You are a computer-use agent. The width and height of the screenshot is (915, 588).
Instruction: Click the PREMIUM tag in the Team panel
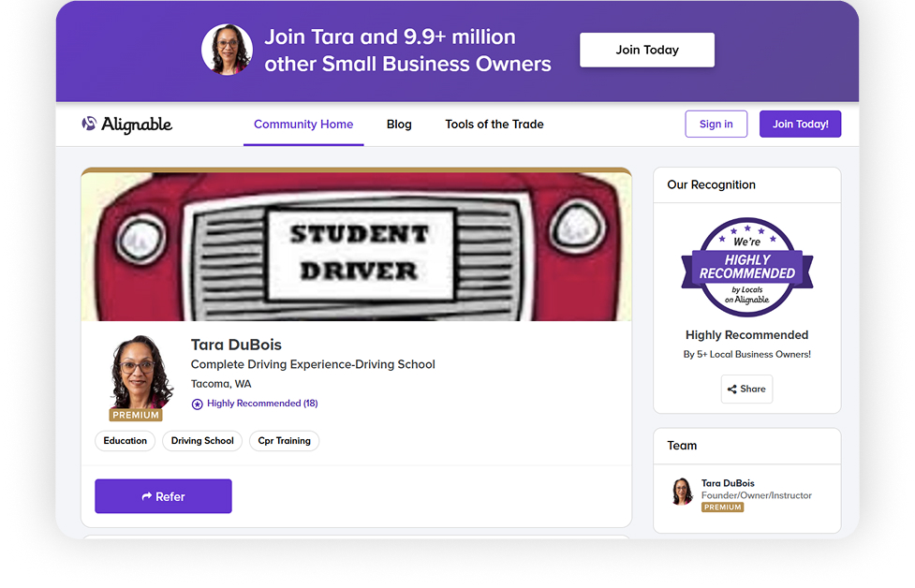click(722, 507)
